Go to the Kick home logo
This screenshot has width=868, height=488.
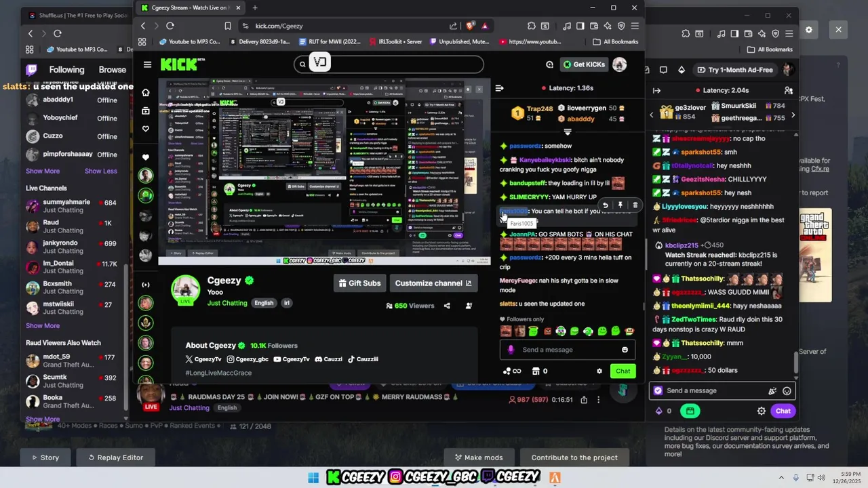(x=180, y=64)
